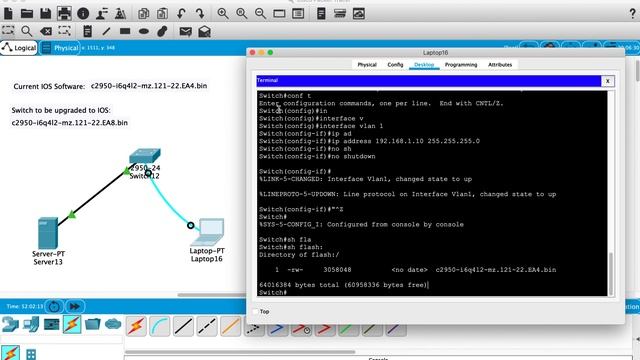Add a complex PDU open envelope

204,31
